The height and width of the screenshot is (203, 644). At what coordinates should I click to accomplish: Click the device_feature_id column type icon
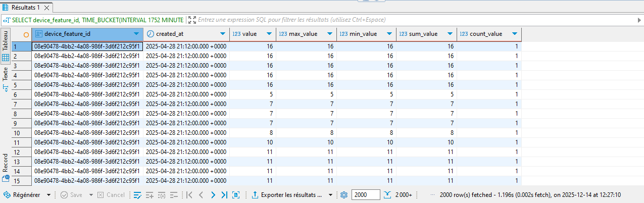38,34
